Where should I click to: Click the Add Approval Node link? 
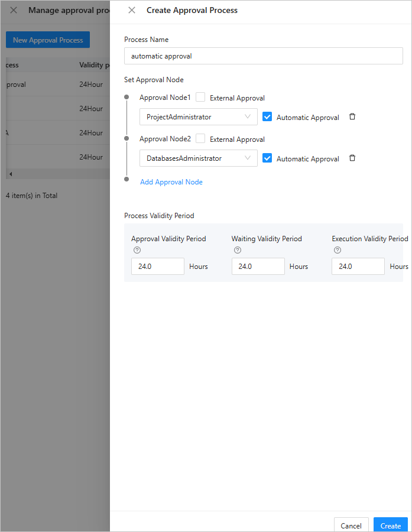click(x=171, y=182)
